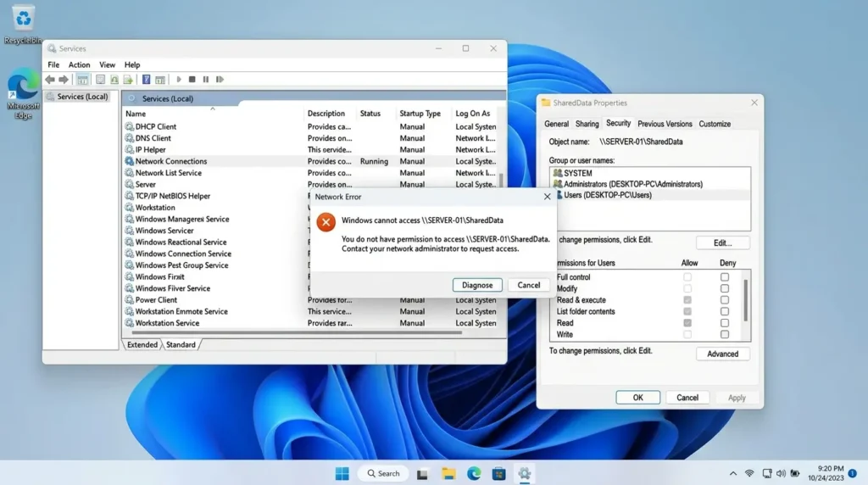Screen dimensions: 868x485
Task: Click the Export List icon in Services toolbar
Action: point(128,80)
